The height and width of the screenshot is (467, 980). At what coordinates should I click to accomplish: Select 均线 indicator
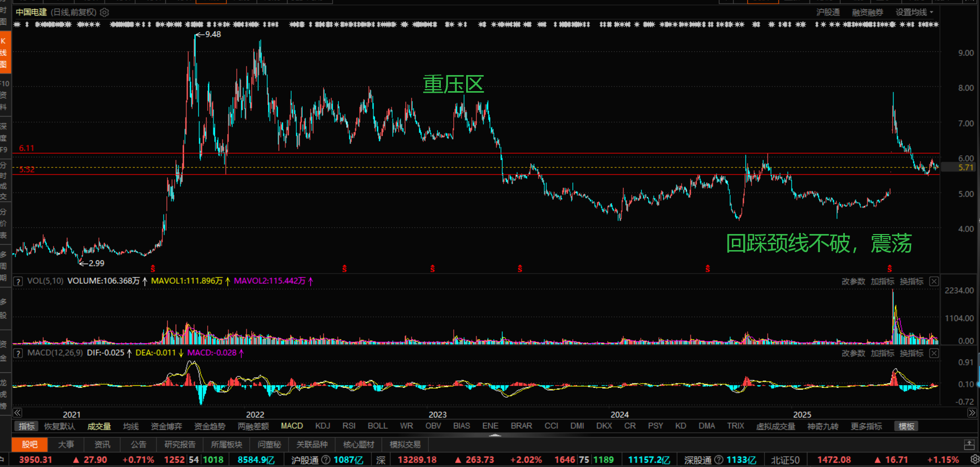tap(131, 426)
